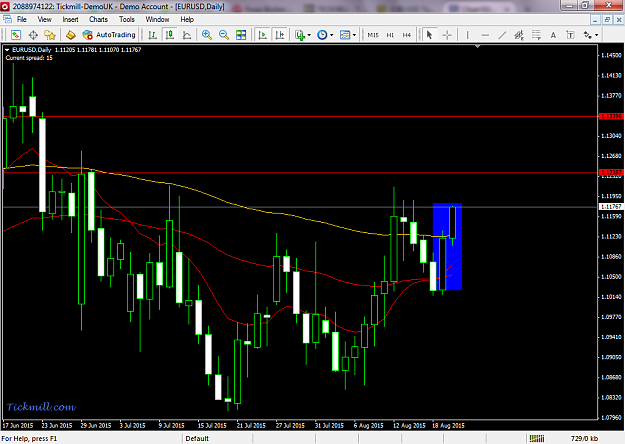625x444 pixels.
Task: Switch to M15 timeframe
Action: (x=373, y=35)
